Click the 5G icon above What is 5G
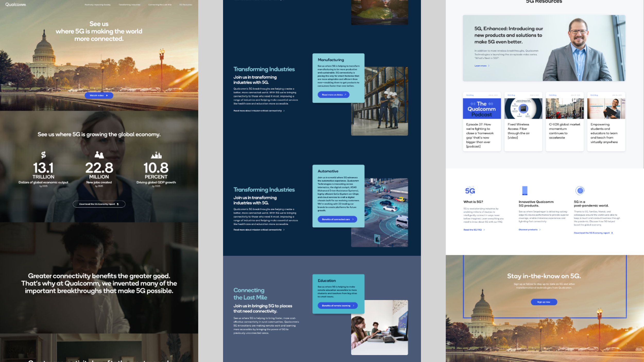 [x=470, y=191]
